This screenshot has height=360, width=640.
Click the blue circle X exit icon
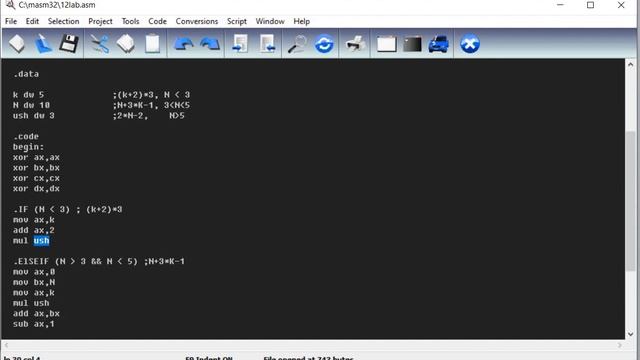pyautogui.click(x=469, y=44)
